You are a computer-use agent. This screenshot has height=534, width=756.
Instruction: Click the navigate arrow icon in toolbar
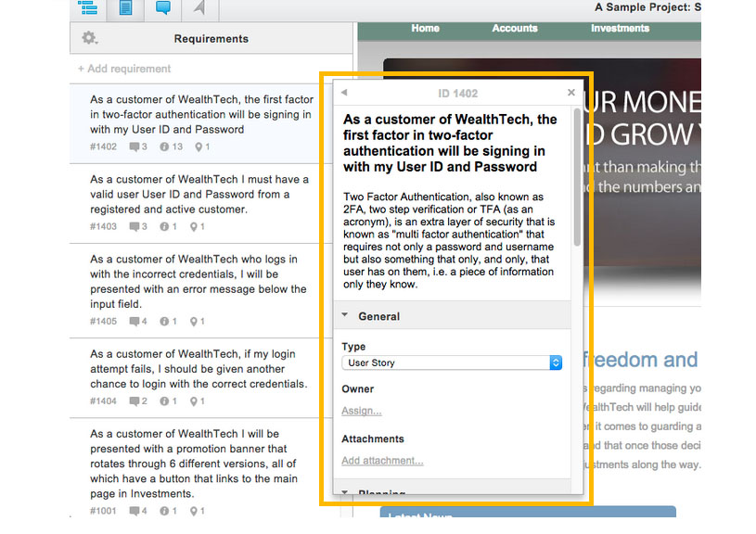tap(199, 7)
